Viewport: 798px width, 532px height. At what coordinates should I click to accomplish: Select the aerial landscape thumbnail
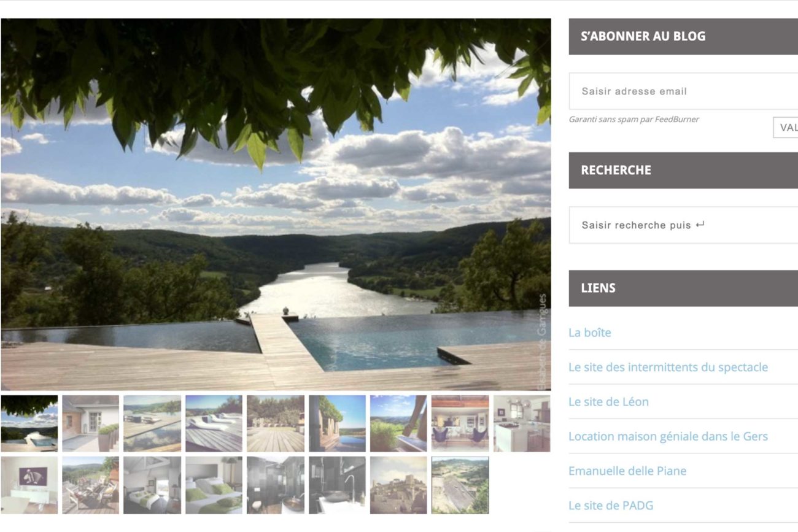point(460,485)
